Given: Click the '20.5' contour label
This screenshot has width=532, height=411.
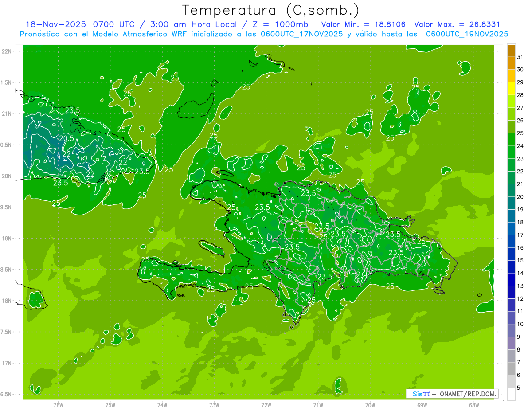Looking at the screenshot, I should [x=66, y=138].
